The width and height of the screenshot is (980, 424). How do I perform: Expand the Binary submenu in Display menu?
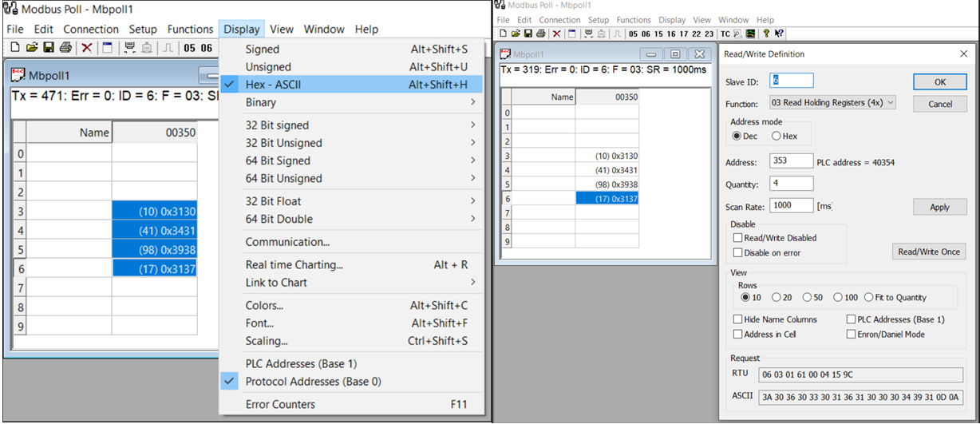351,102
